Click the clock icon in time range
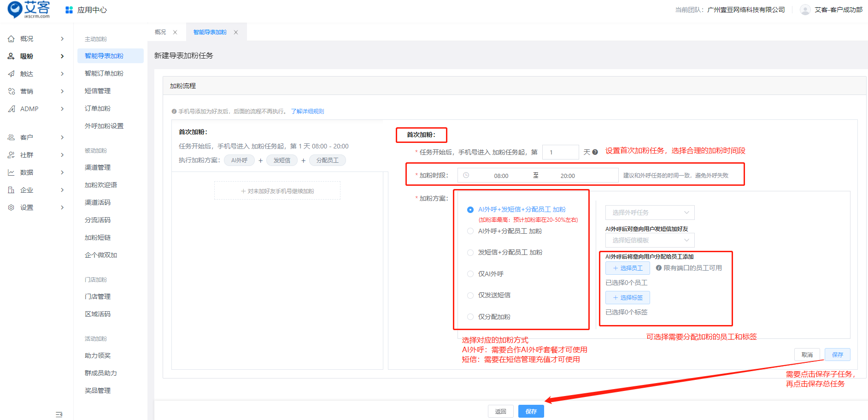The width and height of the screenshot is (868, 420). tap(466, 176)
